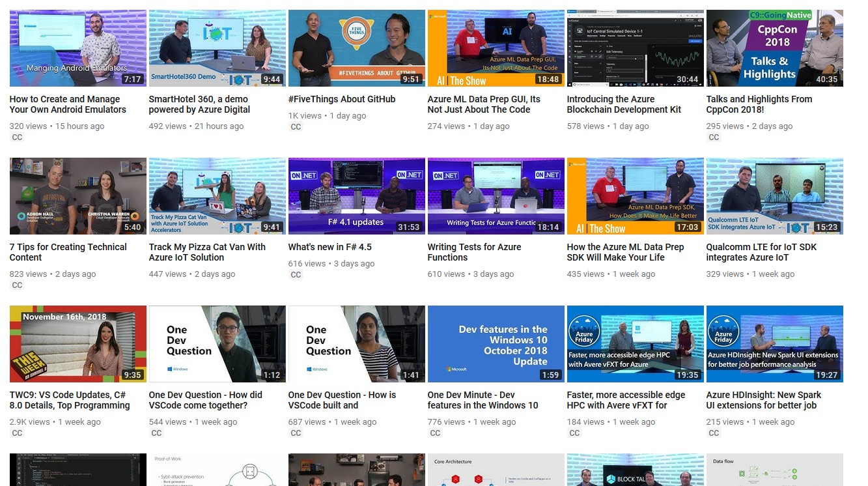868x486 pixels.
Task: Click CC badge under 'How did VSCode come together?'
Action: point(156,433)
